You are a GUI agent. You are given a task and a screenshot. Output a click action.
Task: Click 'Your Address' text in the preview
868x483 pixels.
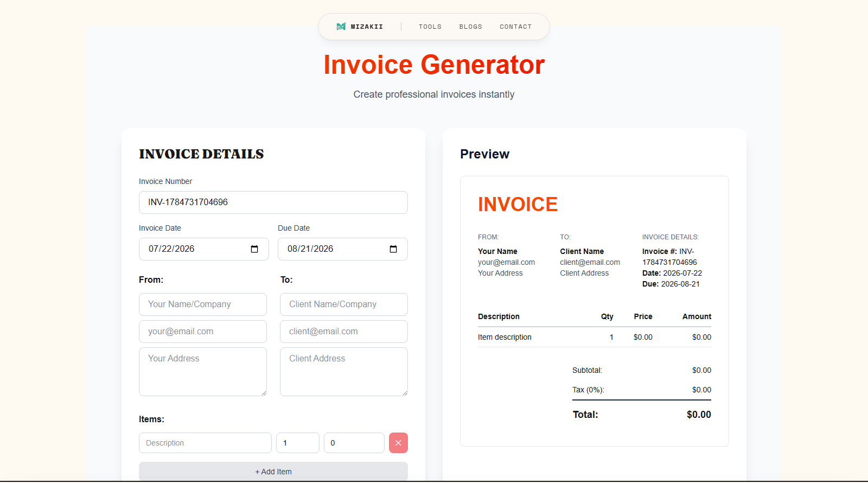point(500,273)
